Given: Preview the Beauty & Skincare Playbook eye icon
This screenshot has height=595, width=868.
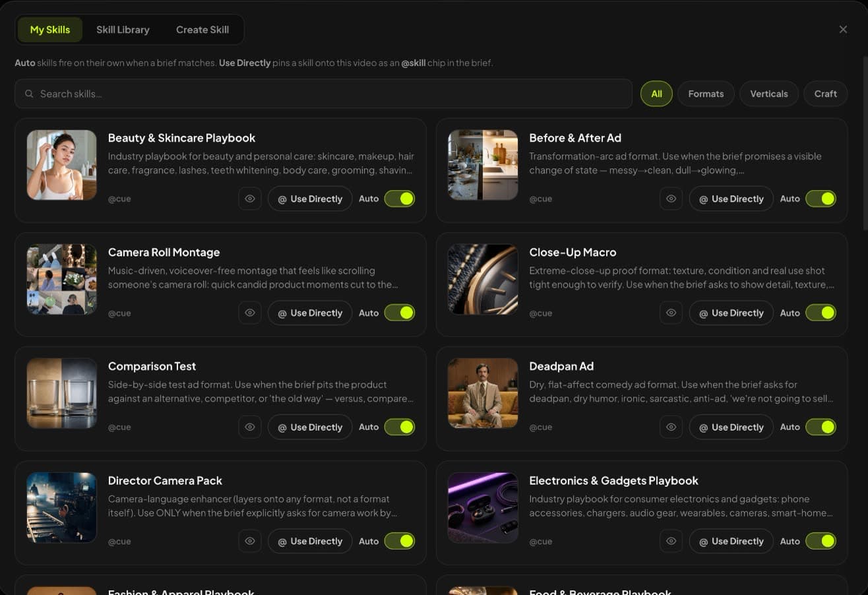Looking at the screenshot, I should 250,199.
